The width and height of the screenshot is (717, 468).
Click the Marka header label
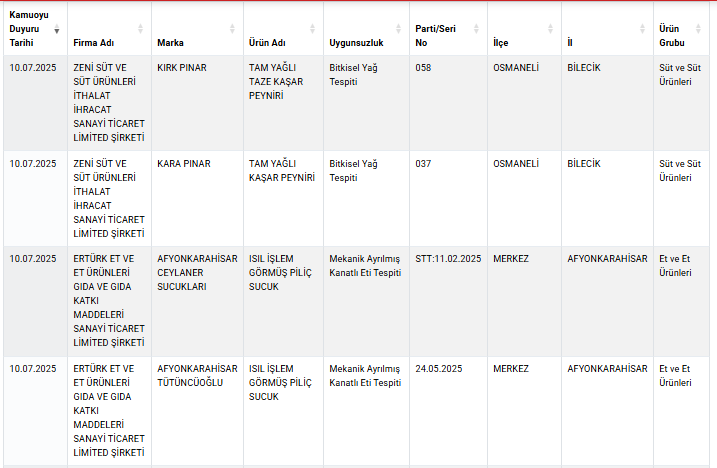point(170,43)
